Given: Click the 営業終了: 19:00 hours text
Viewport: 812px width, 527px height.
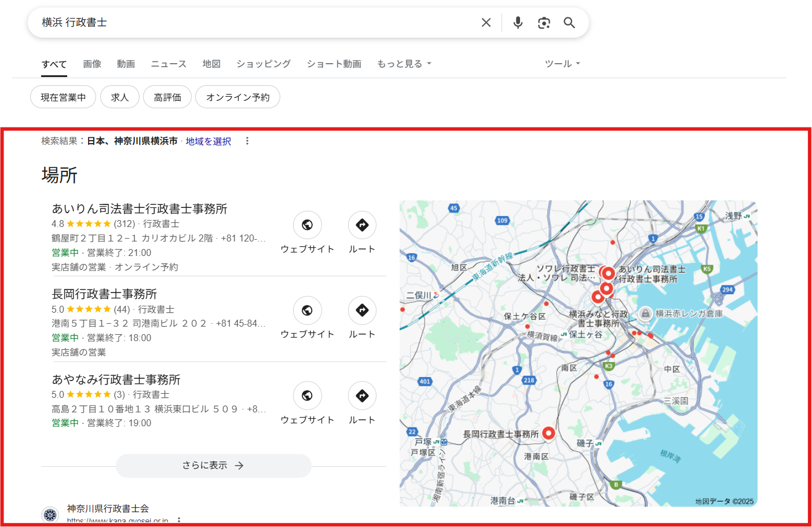Looking at the screenshot, I should pyautogui.click(x=119, y=423).
